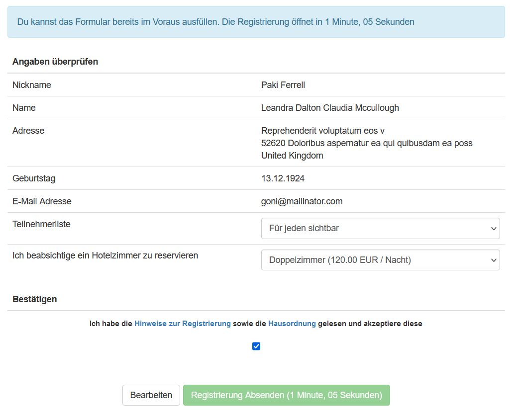This screenshot has height=420, width=513.
Task: Click the Angaben überprüfen heading
Action: point(55,62)
